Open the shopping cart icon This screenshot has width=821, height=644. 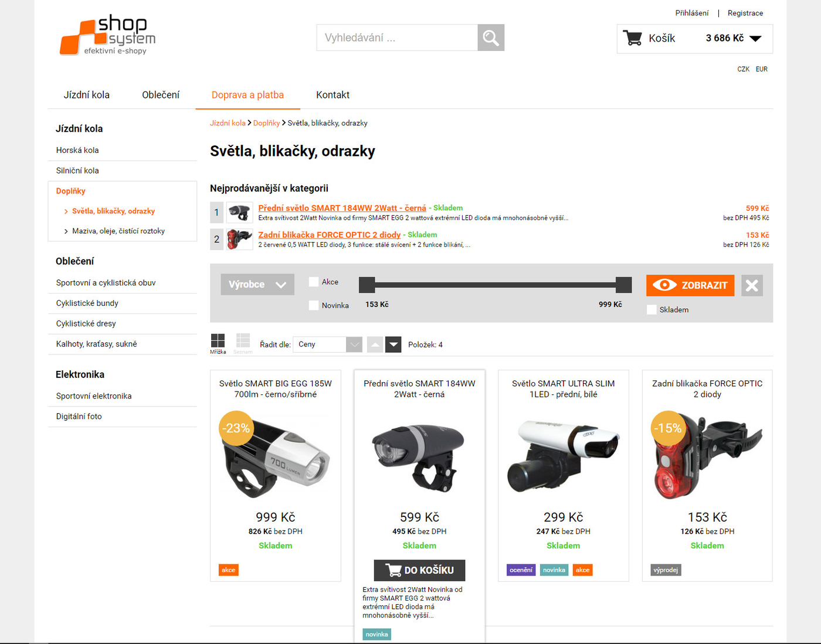pos(632,38)
